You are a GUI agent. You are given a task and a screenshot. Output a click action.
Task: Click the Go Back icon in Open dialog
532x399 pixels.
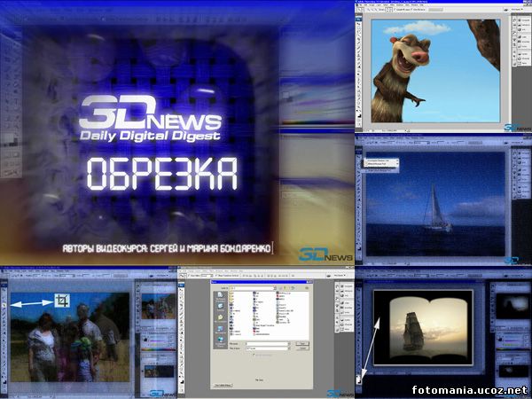pos(280,288)
